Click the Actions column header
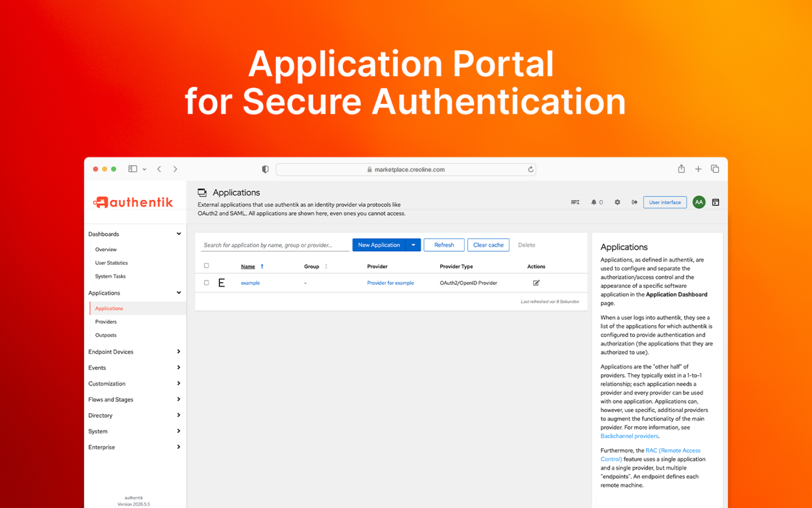The width and height of the screenshot is (812, 508). point(536,266)
